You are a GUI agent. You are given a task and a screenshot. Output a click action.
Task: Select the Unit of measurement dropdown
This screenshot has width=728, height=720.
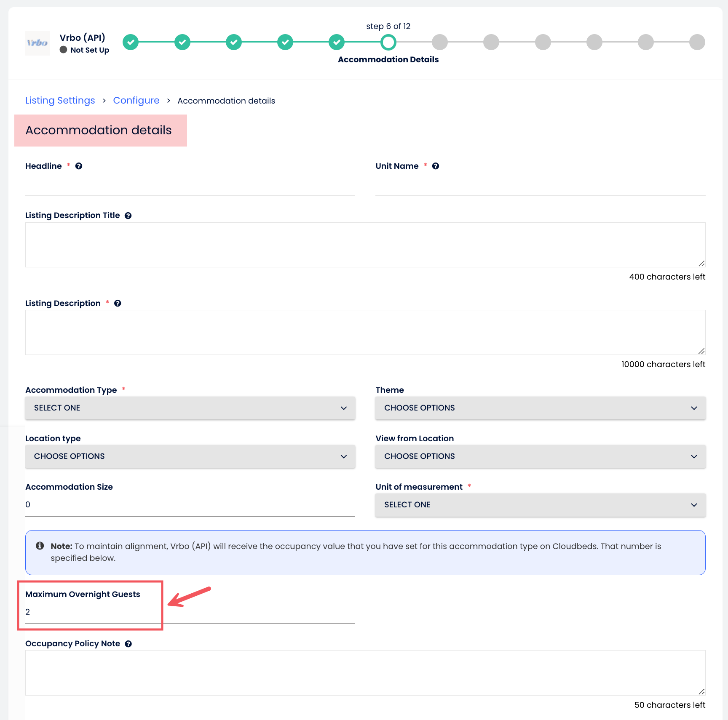(540, 505)
